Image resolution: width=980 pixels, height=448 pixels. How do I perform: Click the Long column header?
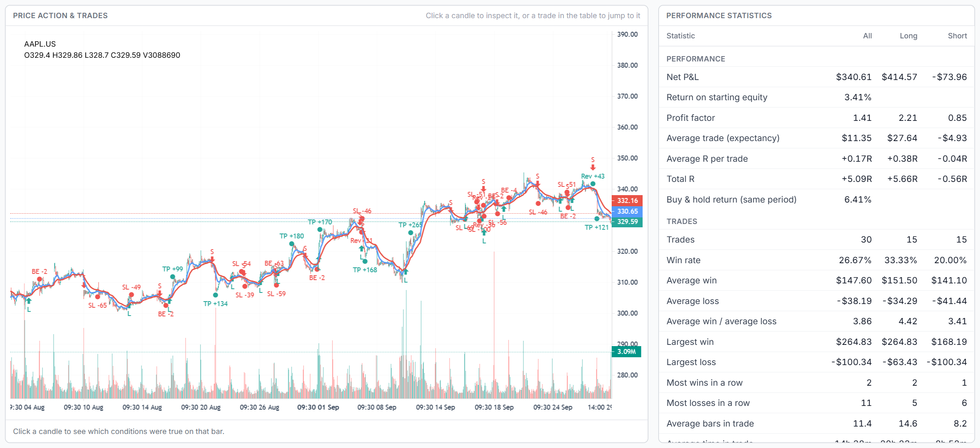[x=908, y=36]
